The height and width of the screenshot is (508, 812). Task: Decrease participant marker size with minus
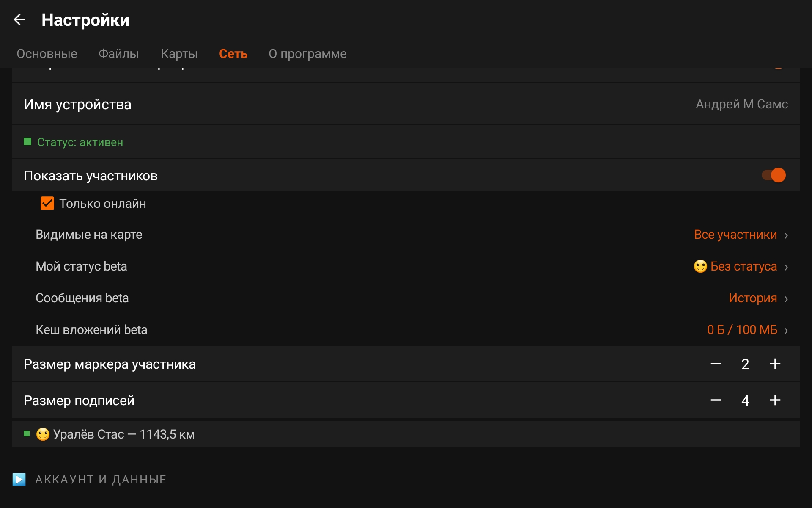(716, 364)
